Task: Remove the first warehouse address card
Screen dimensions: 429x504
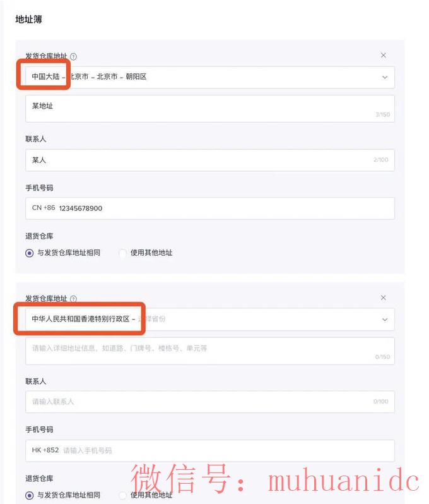Action: pos(384,56)
